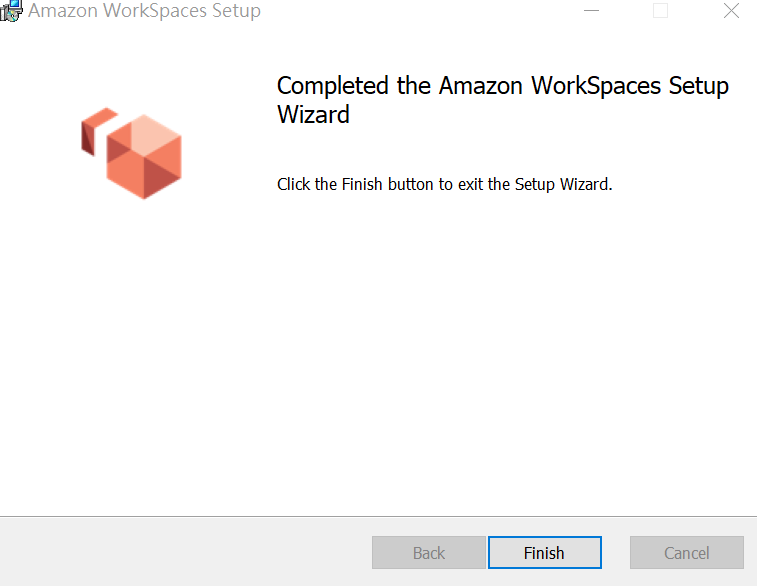Minimize the setup wizard window
This screenshot has height=586, width=757.
point(592,12)
